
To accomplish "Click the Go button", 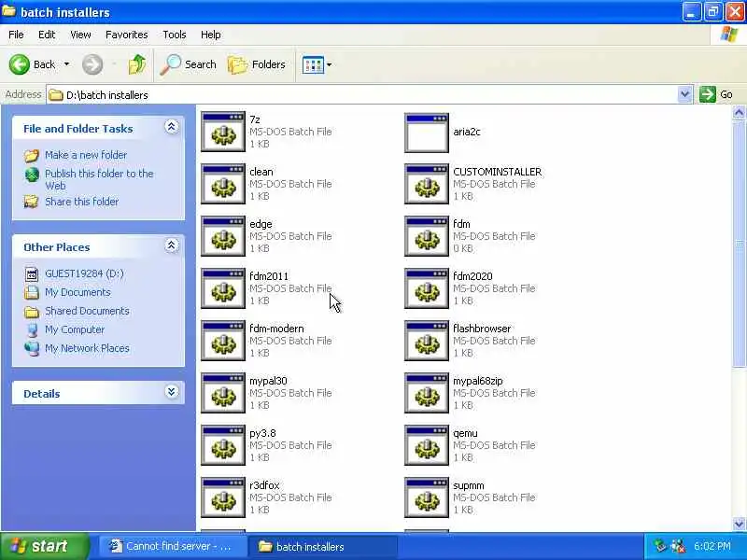I will click(x=716, y=94).
